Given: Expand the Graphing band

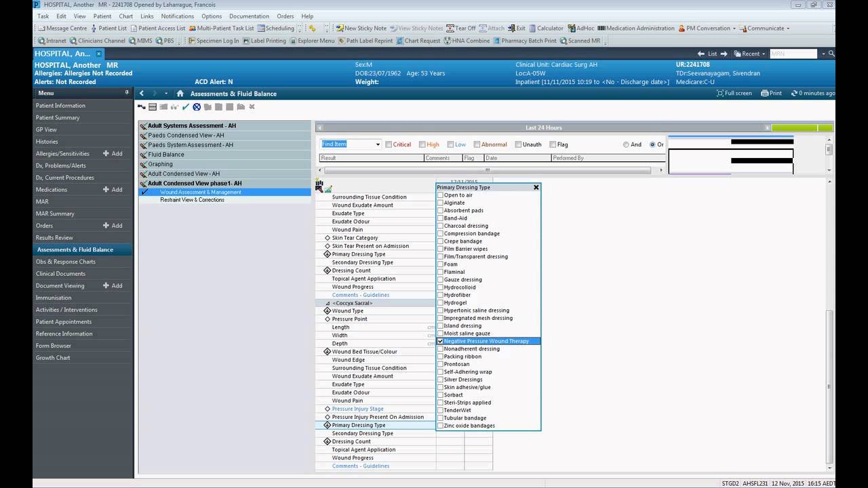Looking at the screenshot, I should [224, 164].
